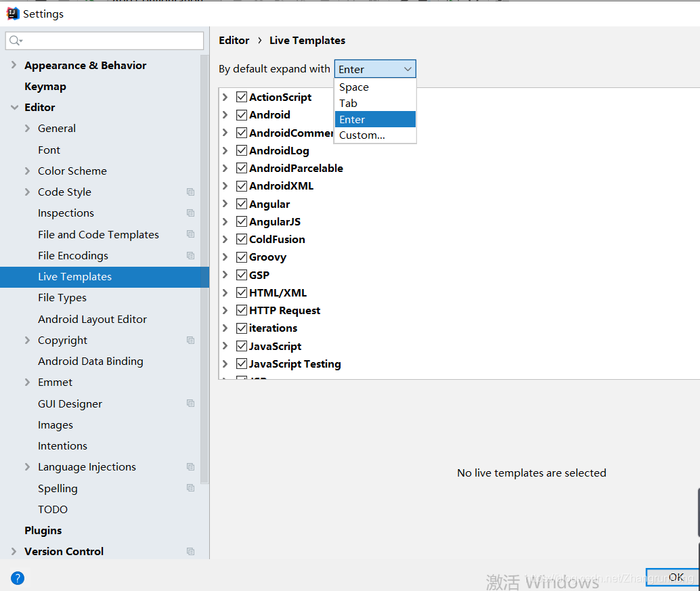
Task: Expand the Emmet arrow
Action: (x=28, y=382)
